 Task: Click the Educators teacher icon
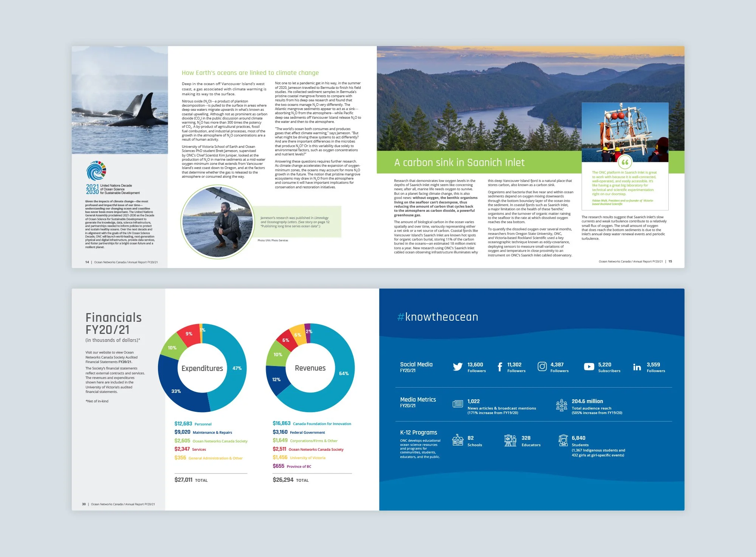click(510, 440)
